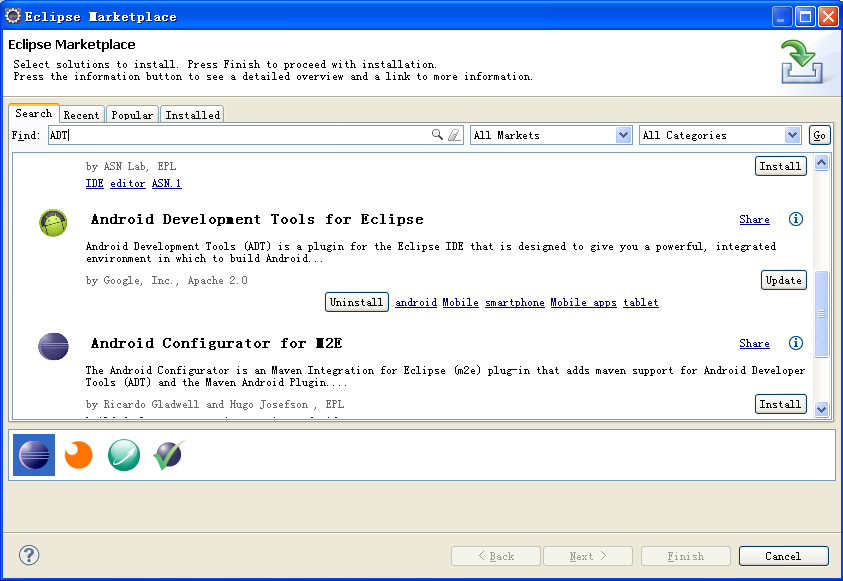Click the results scrollbar down arrow
Viewport: 843px width, 581px height.
point(821,409)
